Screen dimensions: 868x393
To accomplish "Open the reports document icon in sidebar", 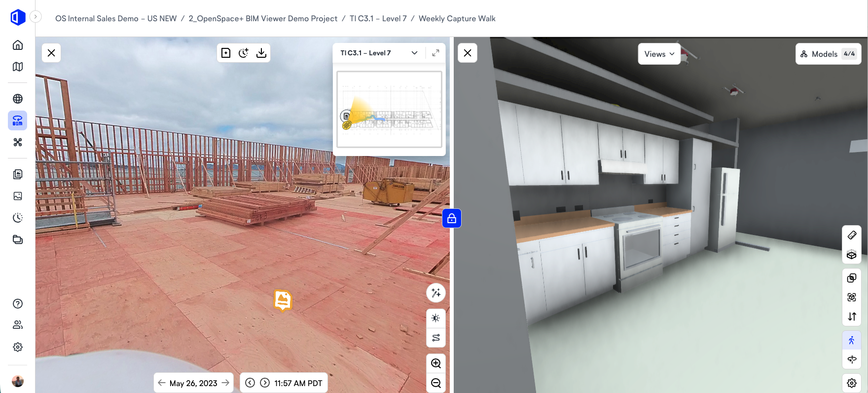I will point(18,174).
